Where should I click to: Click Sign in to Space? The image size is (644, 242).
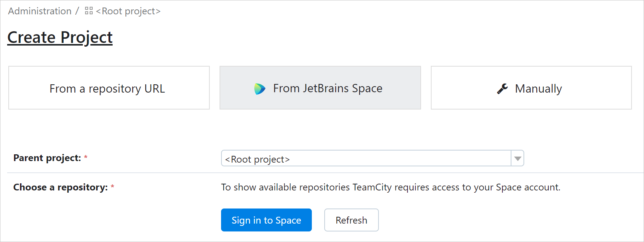pos(266,220)
